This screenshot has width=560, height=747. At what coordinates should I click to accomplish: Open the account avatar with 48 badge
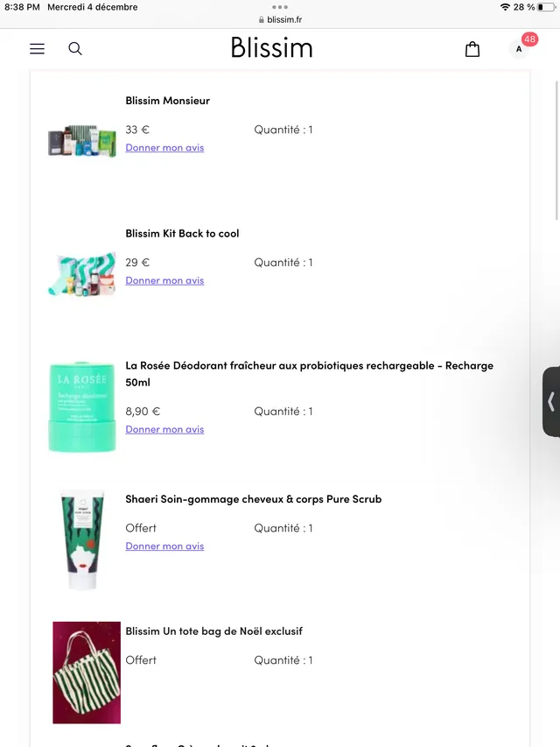click(x=520, y=48)
